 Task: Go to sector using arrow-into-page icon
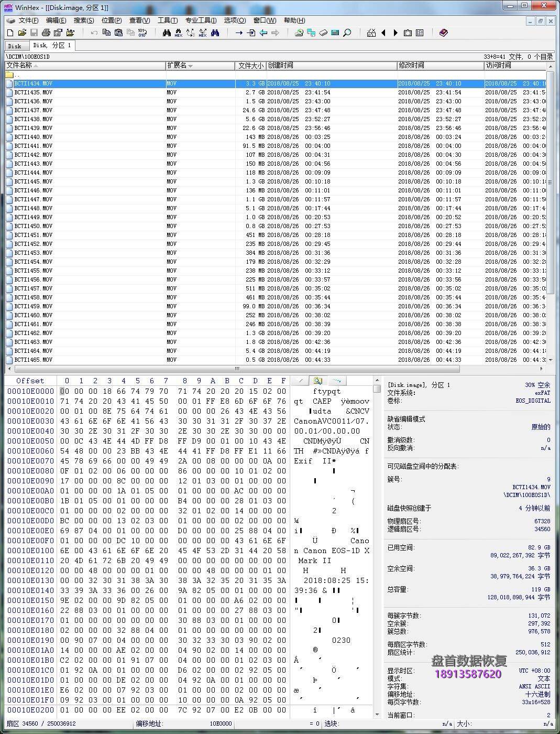point(251,33)
